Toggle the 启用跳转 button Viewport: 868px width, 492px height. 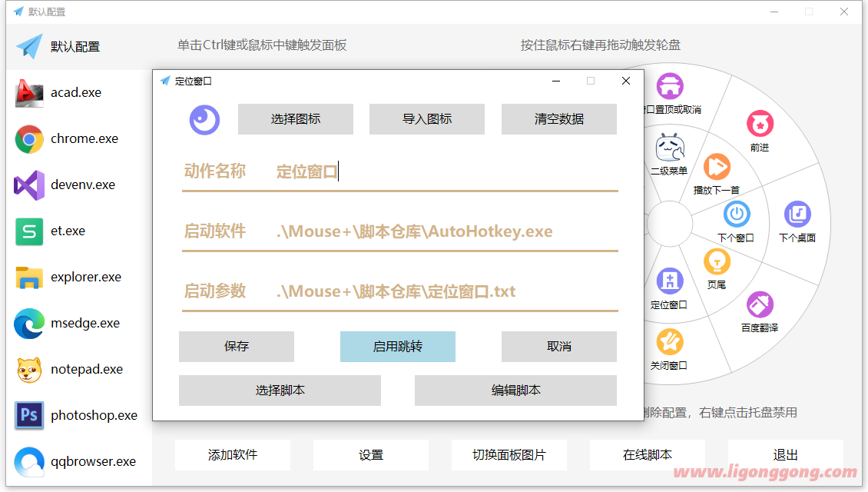coord(398,347)
